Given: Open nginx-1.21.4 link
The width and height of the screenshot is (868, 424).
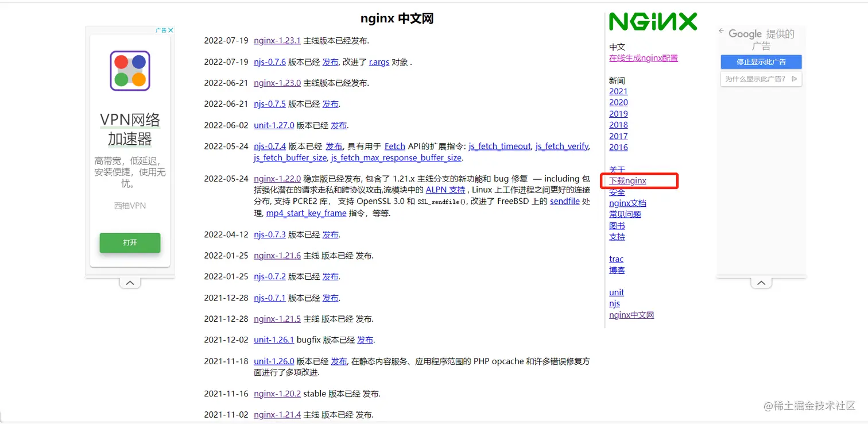Looking at the screenshot, I should (x=277, y=415).
